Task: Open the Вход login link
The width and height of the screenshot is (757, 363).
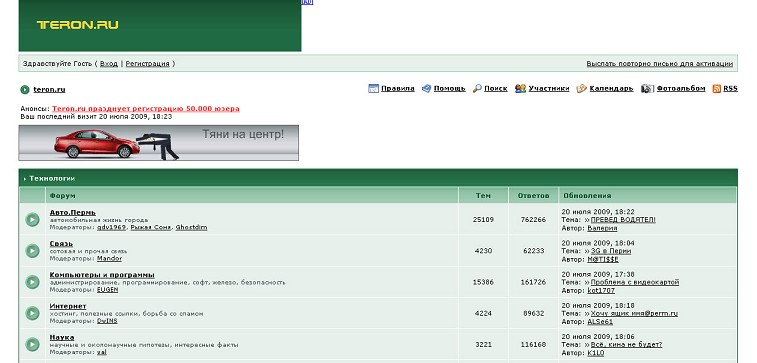Action: [x=109, y=64]
